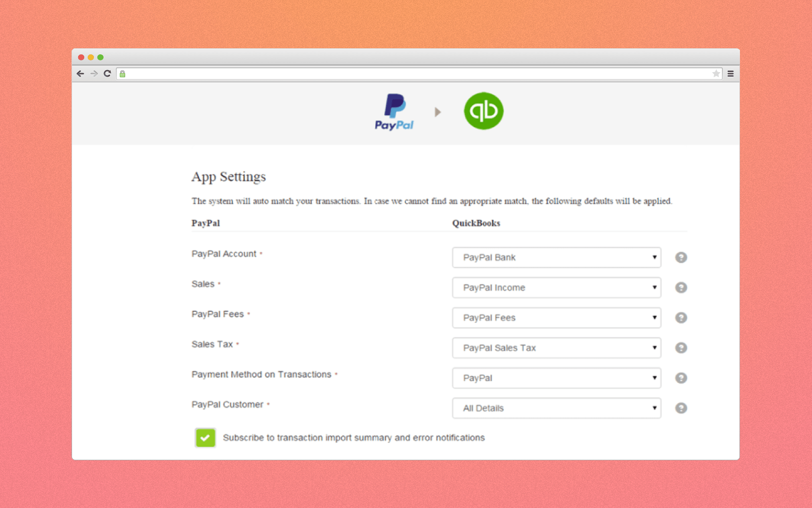Reload the page with refresh icon

pyautogui.click(x=107, y=74)
